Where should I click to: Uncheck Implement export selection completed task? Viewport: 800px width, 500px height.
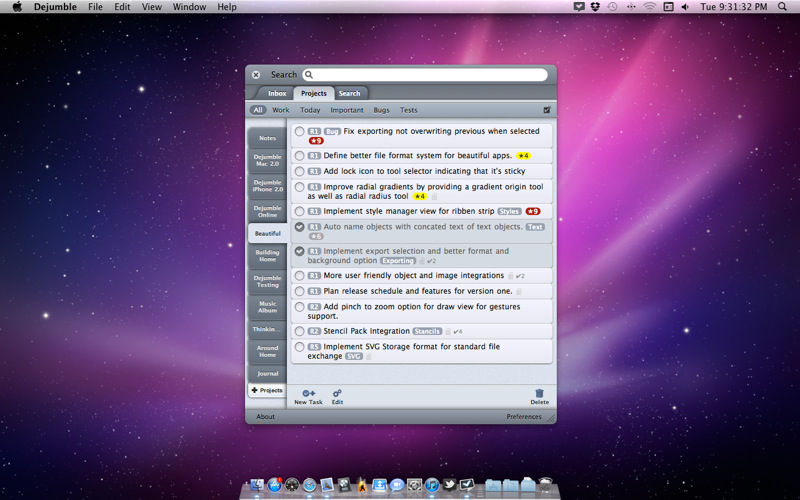[x=300, y=251]
